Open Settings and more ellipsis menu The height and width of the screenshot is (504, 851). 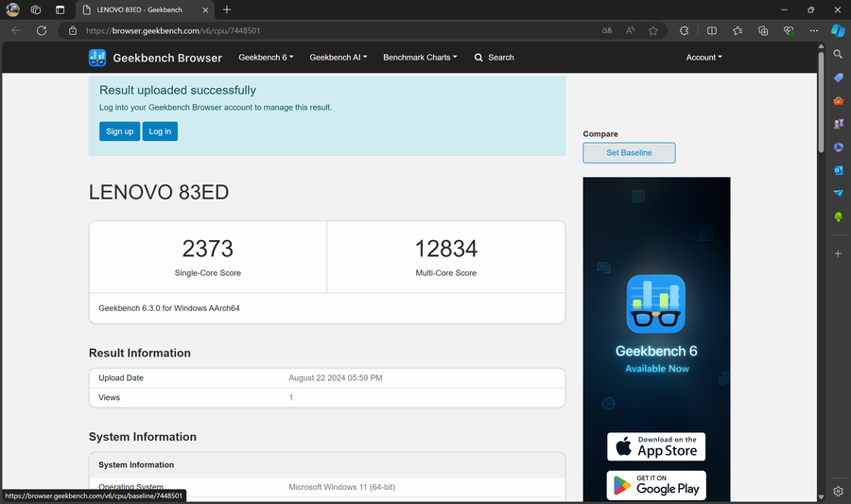click(813, 31)
